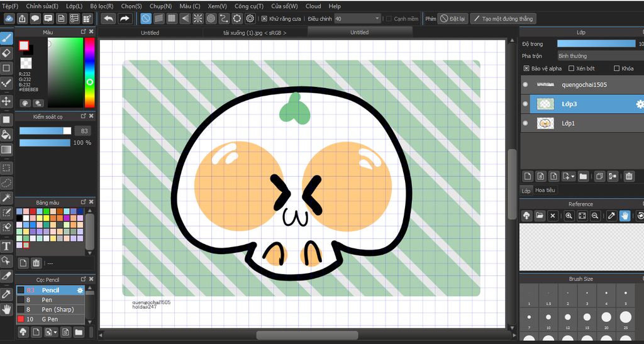Viewport: 644px width, 344px height.
Task: Select the Move tool
Action: (x=6, y=101)
